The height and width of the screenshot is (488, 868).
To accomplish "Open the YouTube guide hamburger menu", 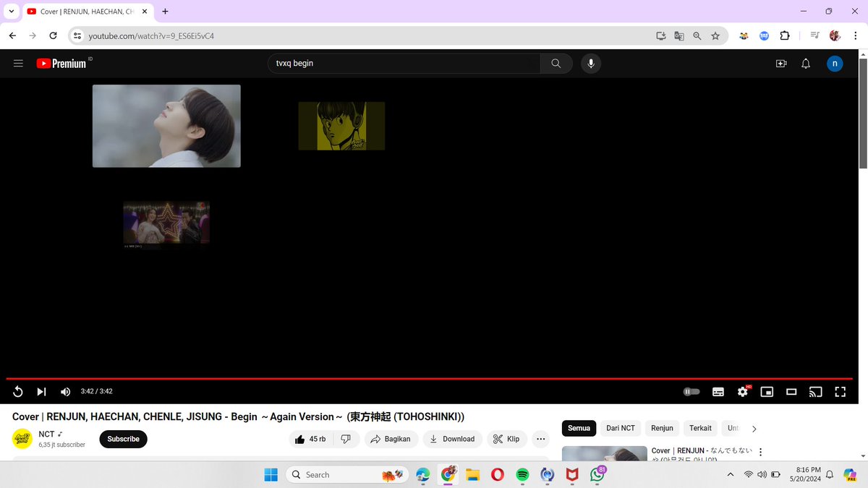I will [18, 64].
